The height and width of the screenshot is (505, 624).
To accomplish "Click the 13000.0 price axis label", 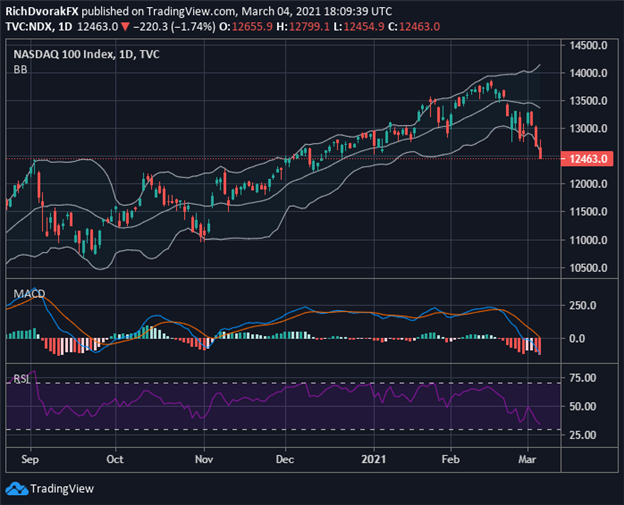I will pos(588,129).
